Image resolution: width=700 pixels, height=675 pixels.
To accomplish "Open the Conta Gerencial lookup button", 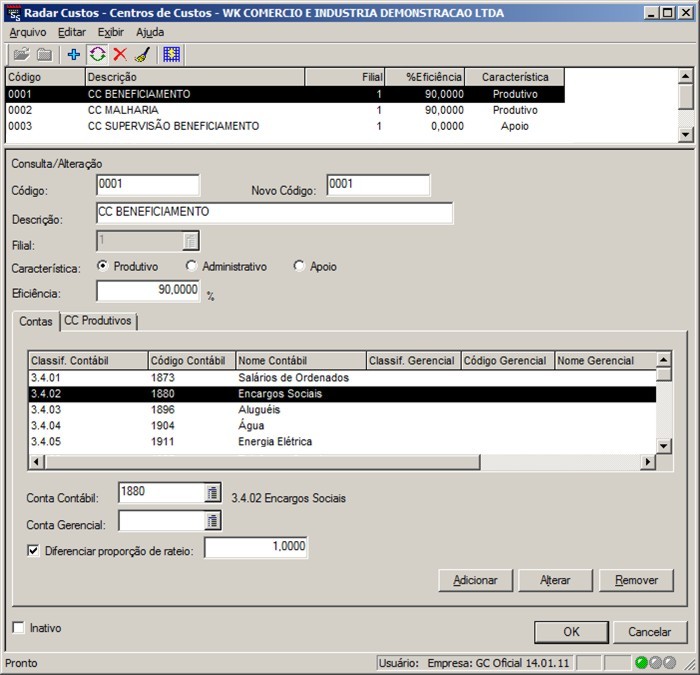I will click(212, 521).
